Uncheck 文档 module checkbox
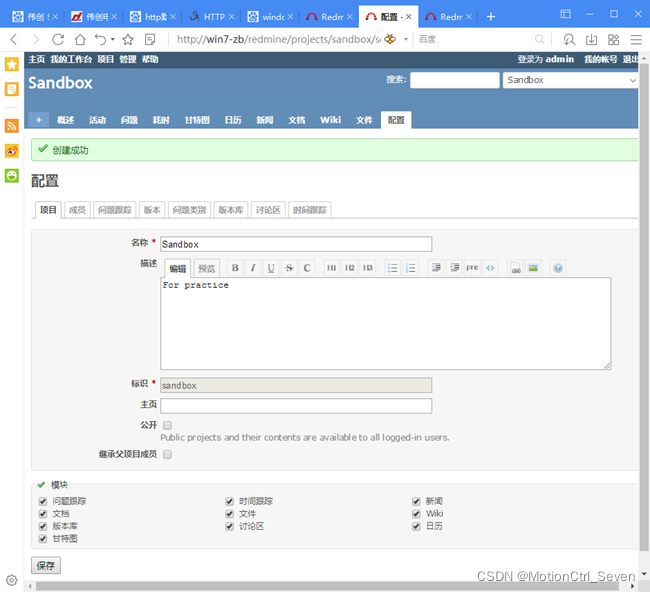 click(x=43, y=514)
